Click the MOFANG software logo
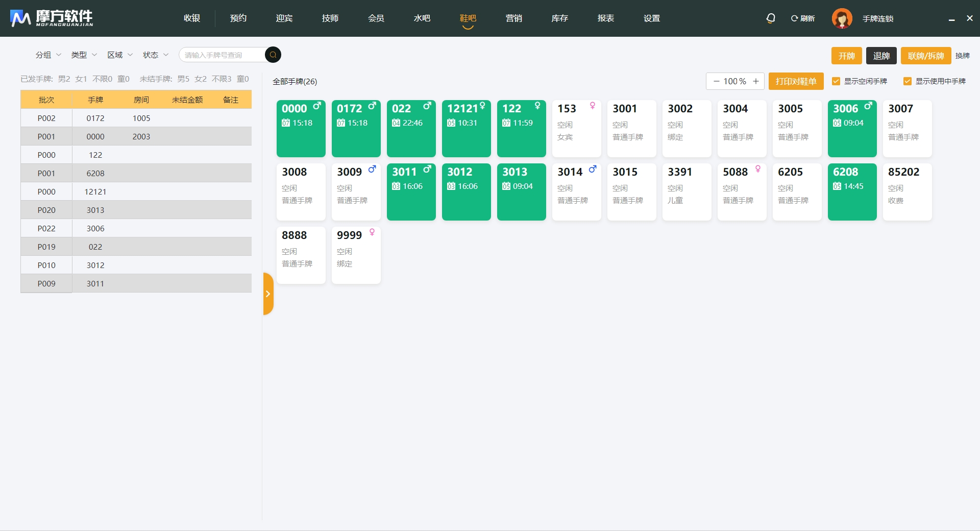The height and width of the screenshot is (531, 980). [x=52, y=18]
